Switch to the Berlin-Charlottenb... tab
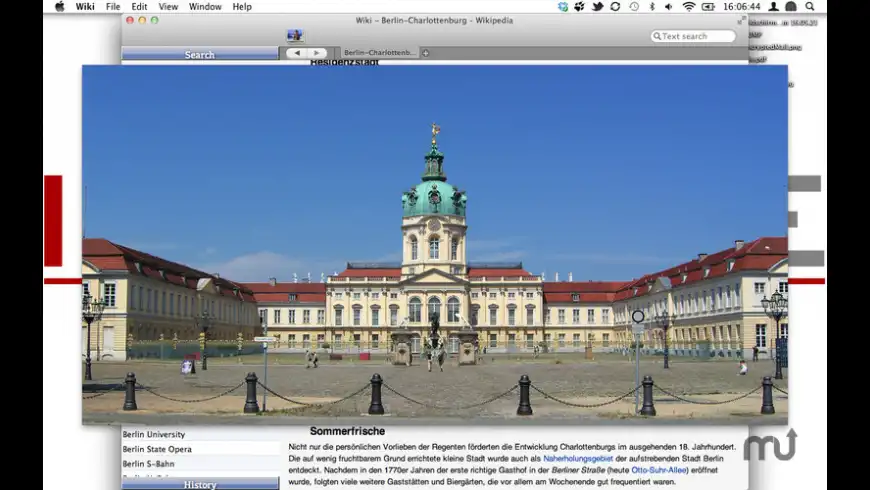Viewport: 870px width, 490px height. pyautogui.click(x=380, y=53)
